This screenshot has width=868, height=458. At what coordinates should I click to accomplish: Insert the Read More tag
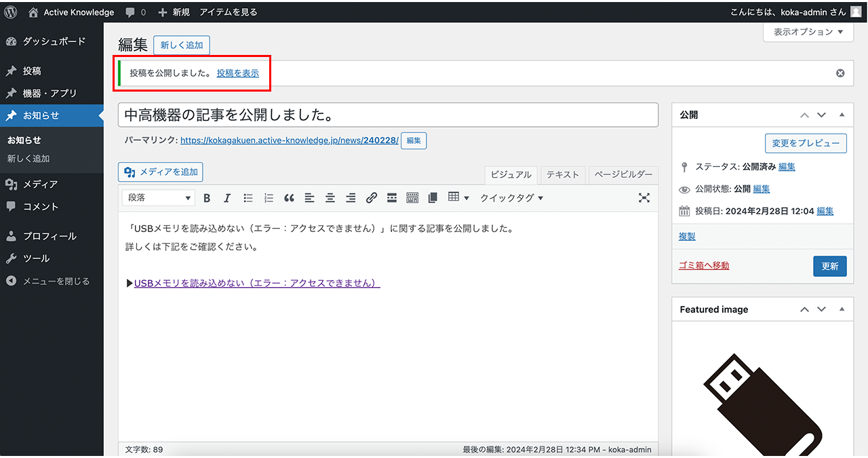click(x=392, y=198)
